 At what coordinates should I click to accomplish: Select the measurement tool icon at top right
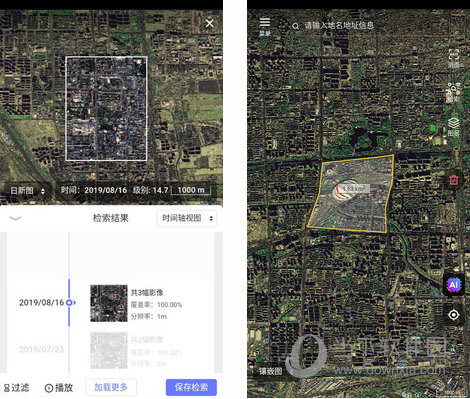453,58
